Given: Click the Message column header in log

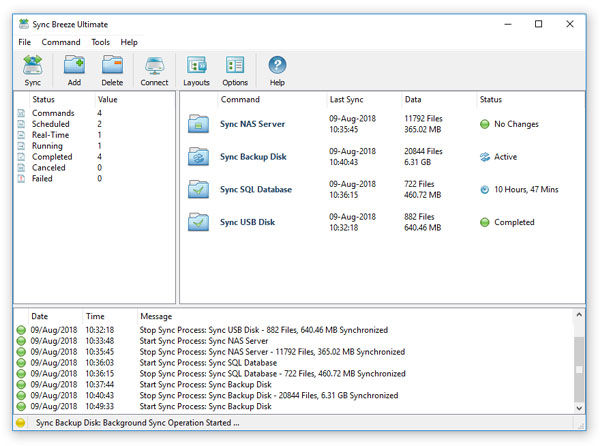Looking at the screenshot, I should tap(156, 316).
